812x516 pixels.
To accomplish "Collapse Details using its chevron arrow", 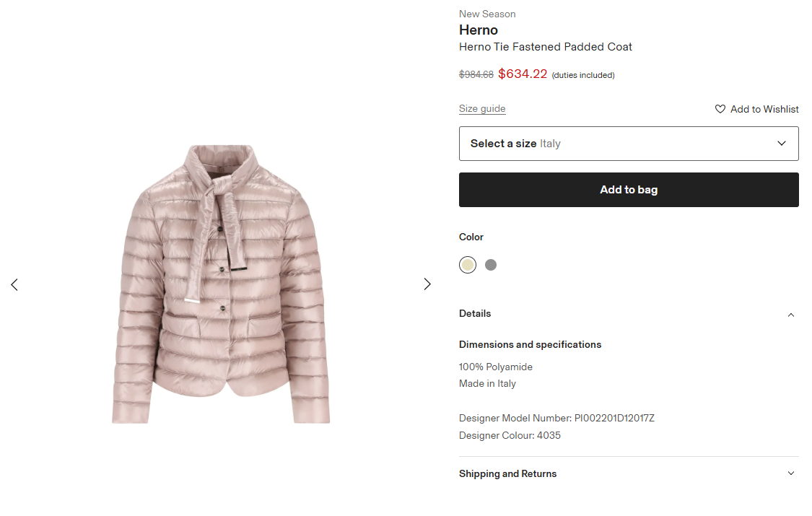I will 791,315.
